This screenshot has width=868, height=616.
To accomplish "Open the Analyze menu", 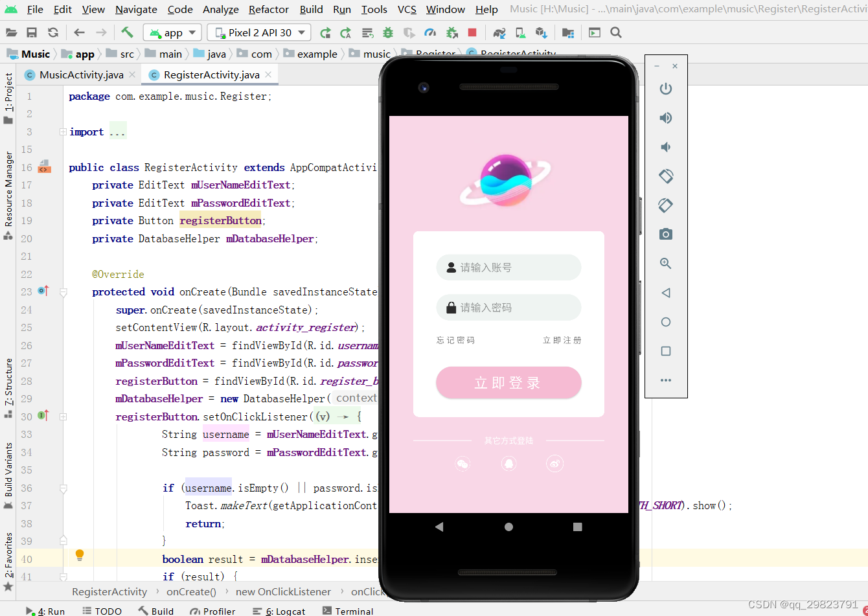I will point(221,9).
